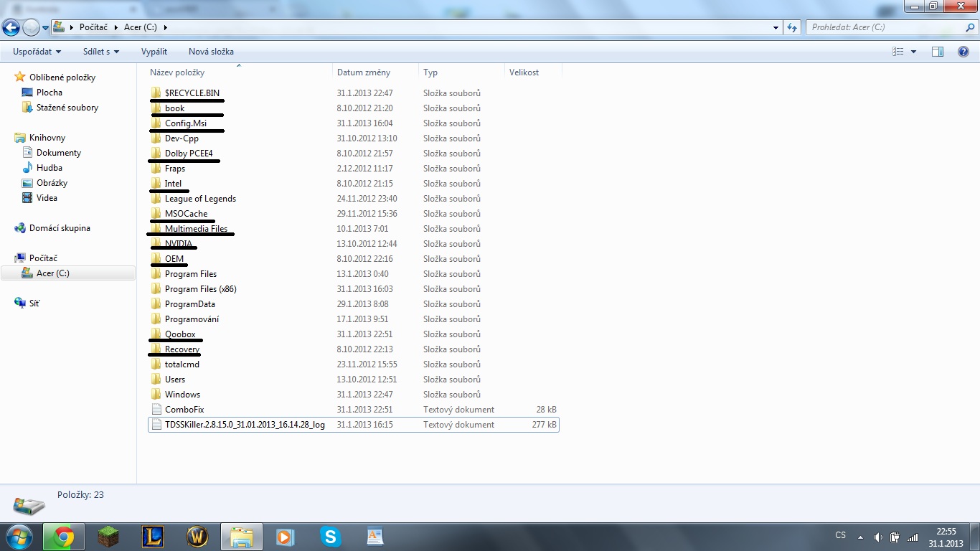Click the refresh icon beside address bar
The height and width of the screenshot is (551, 980).
point(792,27)
